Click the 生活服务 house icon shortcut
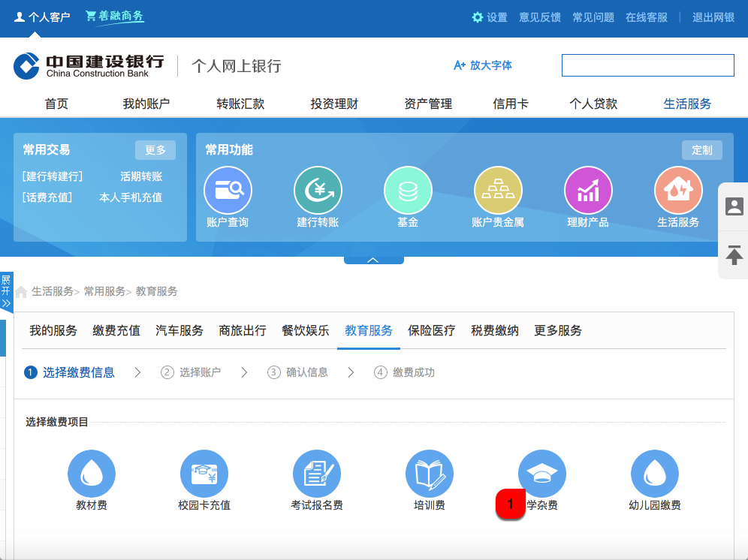This screenshot has height=560, width=748. pos(678,191)
